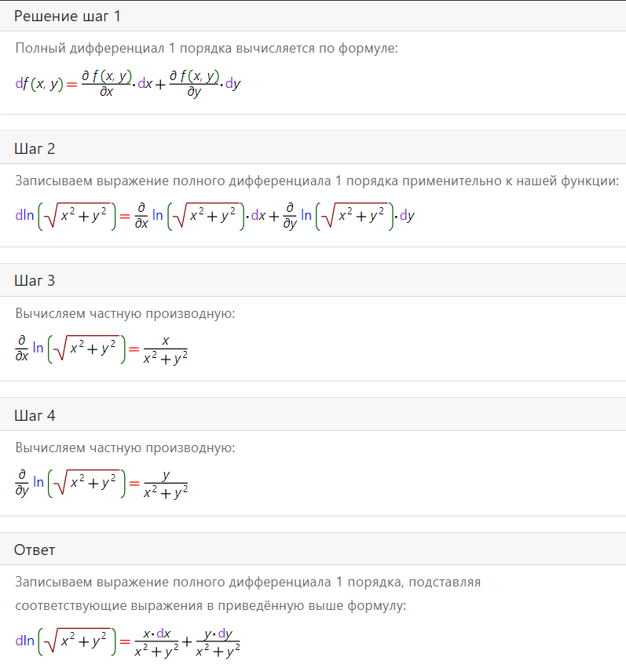Click 'Вычисляем частную производную' text under Шаг 3
This screenshot has height=672, width=626.
pos(125,314)
